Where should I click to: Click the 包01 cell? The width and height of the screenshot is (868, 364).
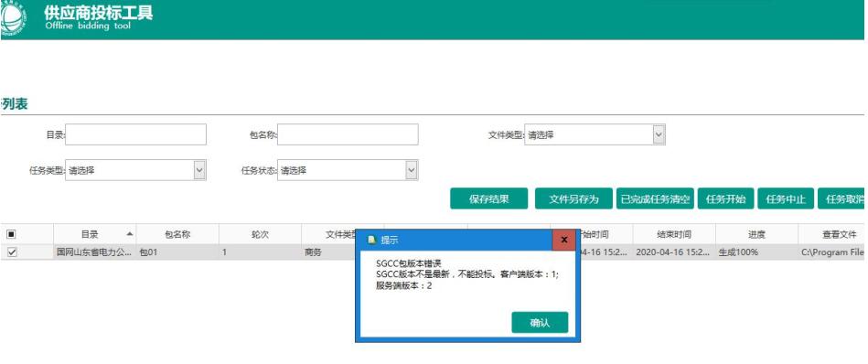point(177,252)
